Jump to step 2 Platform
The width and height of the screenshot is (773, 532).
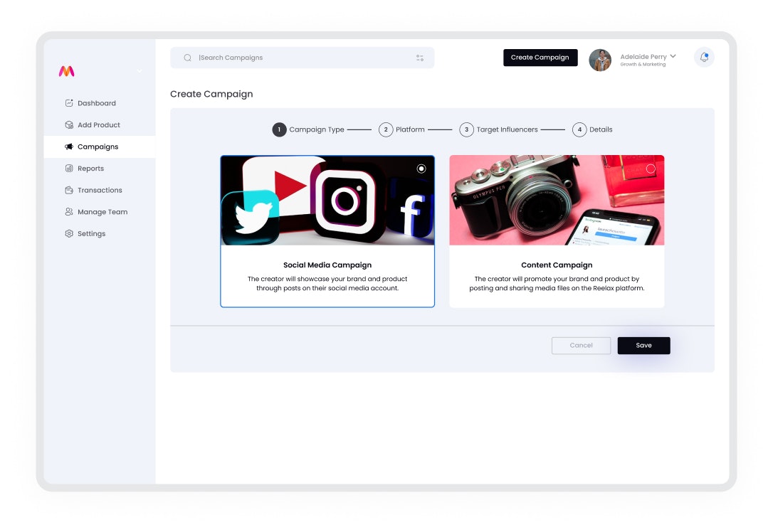(x=401, y=129)
